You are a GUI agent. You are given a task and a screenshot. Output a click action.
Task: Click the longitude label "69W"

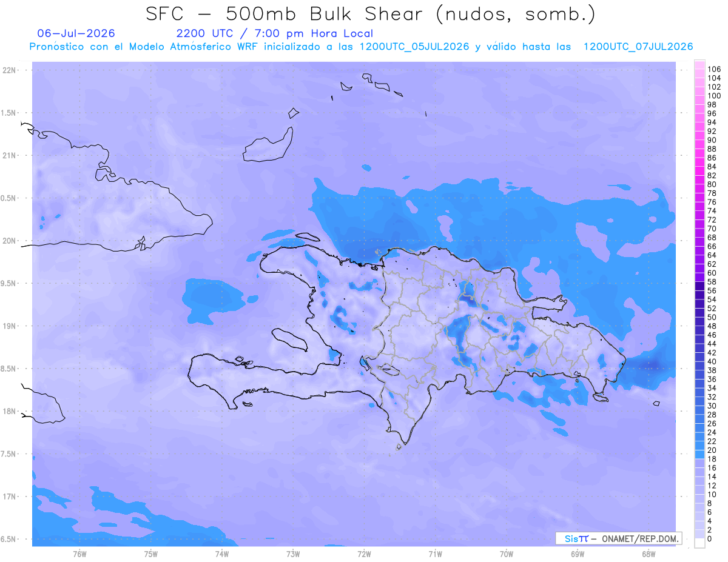point(578,554)
